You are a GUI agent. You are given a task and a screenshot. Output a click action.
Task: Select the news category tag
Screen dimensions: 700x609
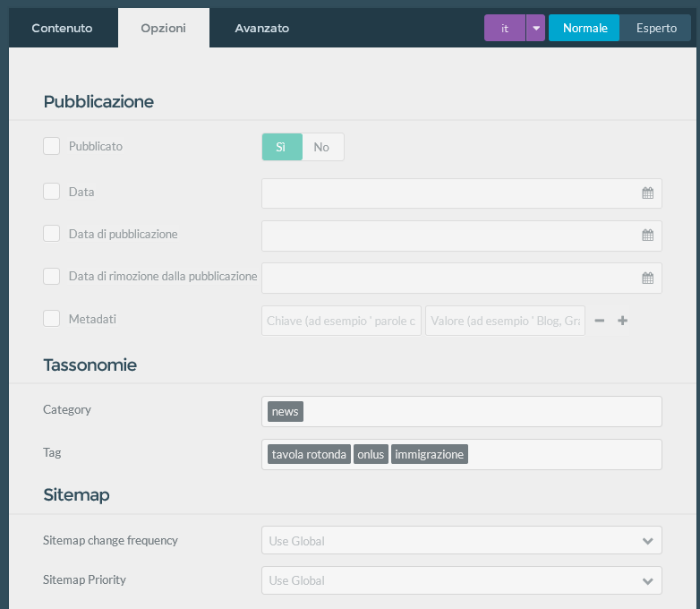click(x=286, y=411)
